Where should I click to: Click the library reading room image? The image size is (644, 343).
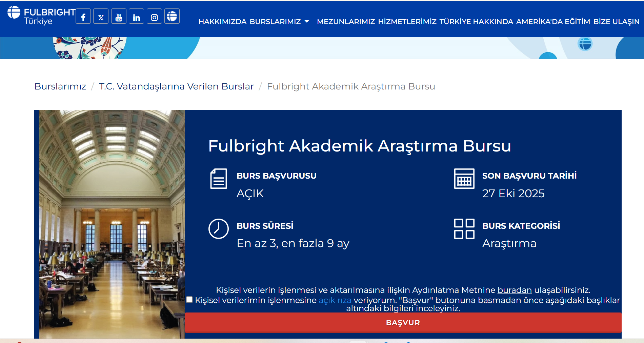[x=112, y=224]
